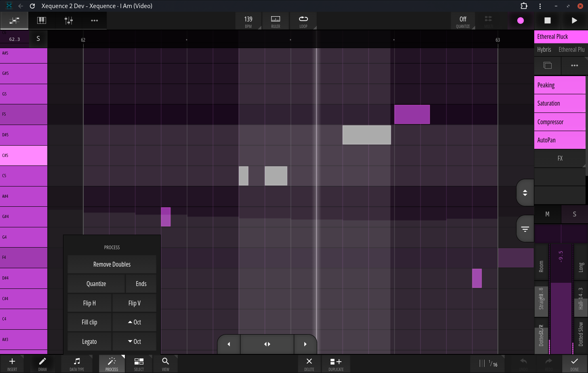Image resolution: width=588 pixels, height=373 pixels.
Task: Toggle the Ruler button
Action: tap(276, 21)
